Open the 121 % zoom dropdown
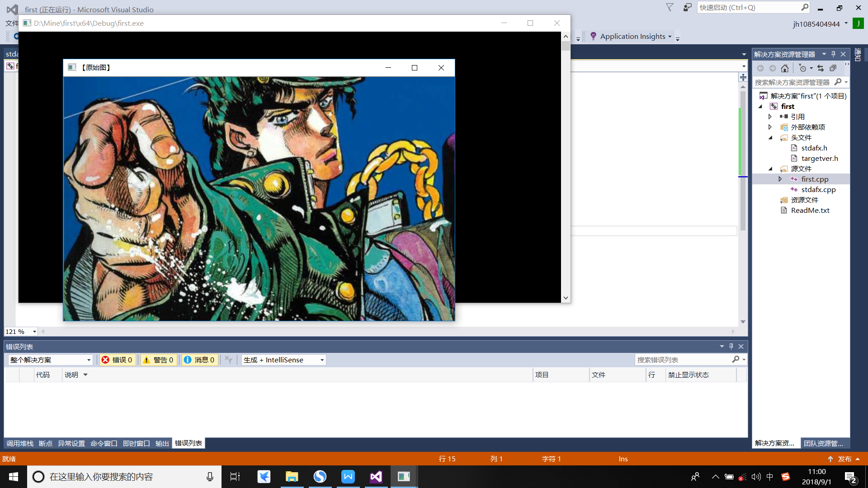 [34, 332]
